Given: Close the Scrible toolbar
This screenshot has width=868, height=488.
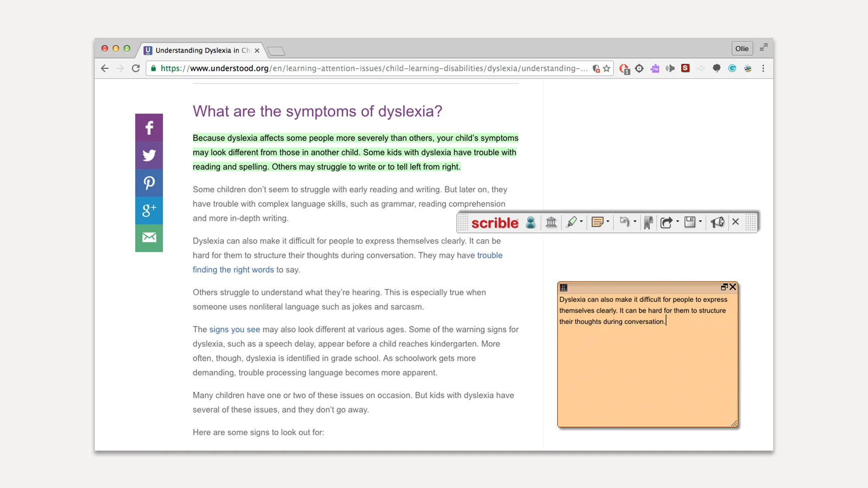Looking at the screenshot, I should click(735, 222).
